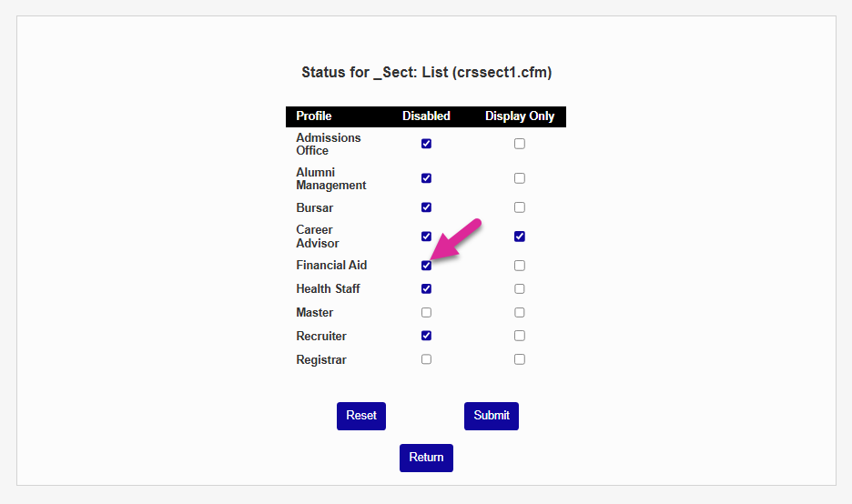Uncheck Display Only for Career Advisor

[x=519, y=237]
